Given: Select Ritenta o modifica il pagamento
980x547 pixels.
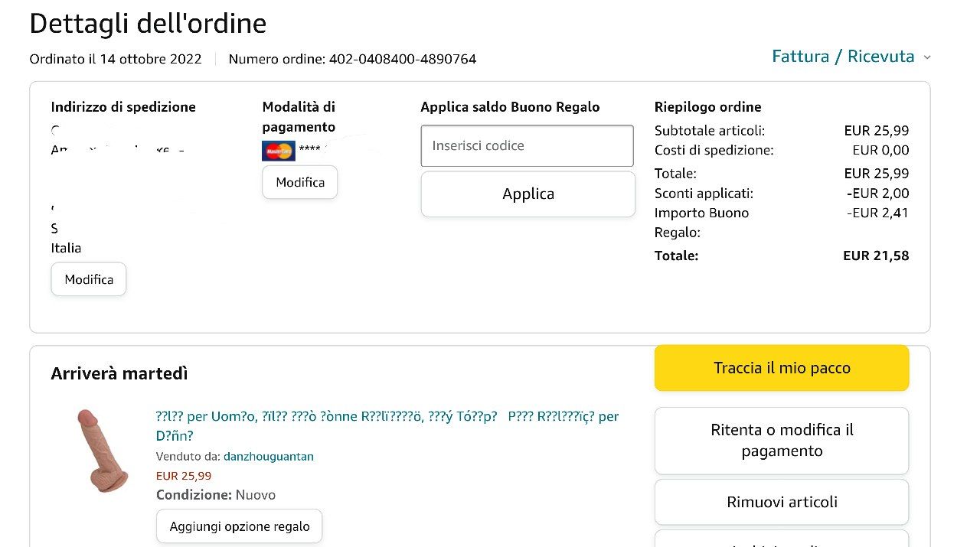Looking at the screenshot, I should coord(782,441).
